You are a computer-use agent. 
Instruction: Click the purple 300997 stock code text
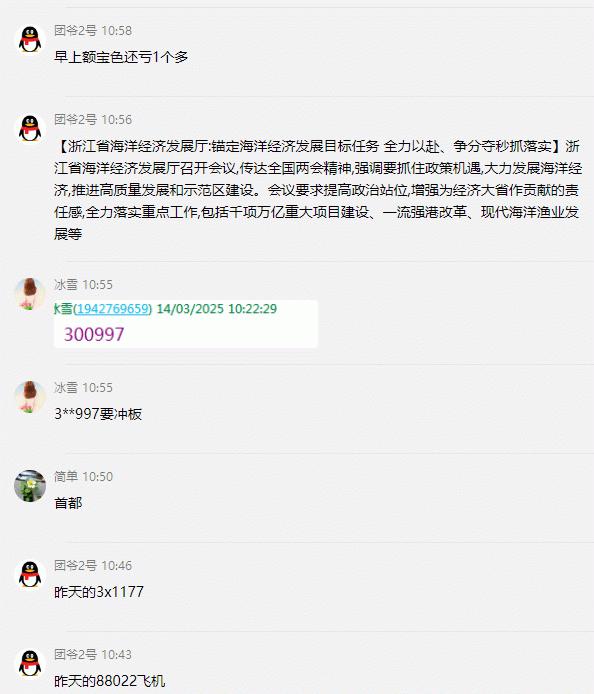click(94, 334)
